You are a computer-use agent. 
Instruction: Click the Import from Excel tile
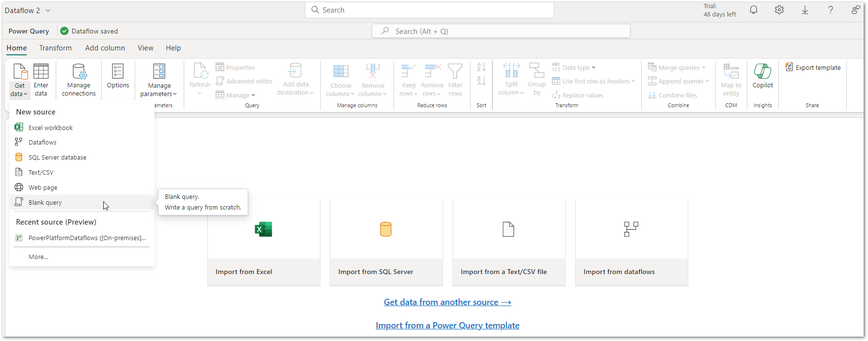[x=264, y=243]
